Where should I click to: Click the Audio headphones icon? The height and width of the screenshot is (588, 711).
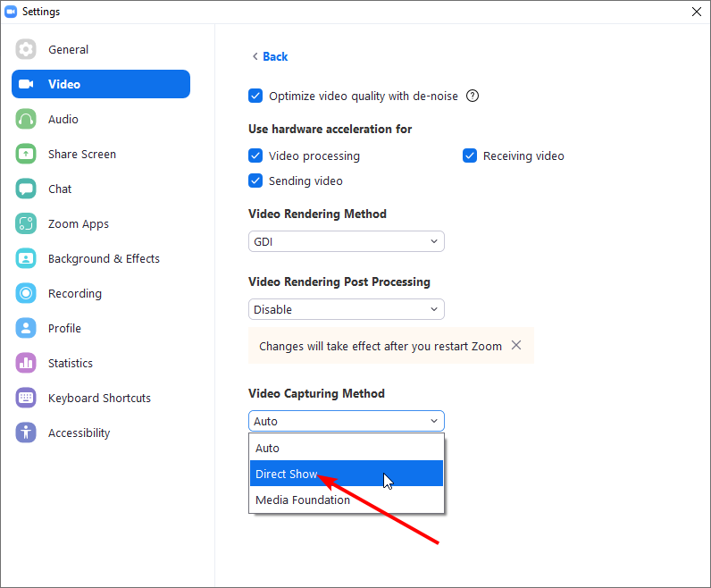26,119
